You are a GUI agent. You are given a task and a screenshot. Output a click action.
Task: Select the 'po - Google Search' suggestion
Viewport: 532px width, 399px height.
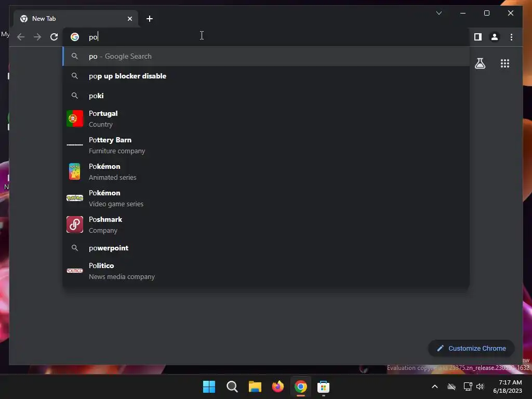[x=266, y=56]
